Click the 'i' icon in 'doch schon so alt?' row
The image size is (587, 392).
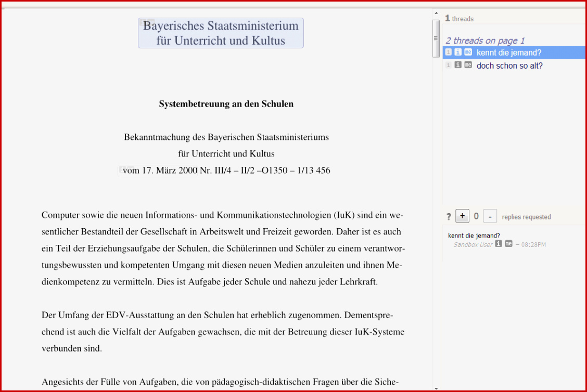pyautogui.click(x=458, y=65)
